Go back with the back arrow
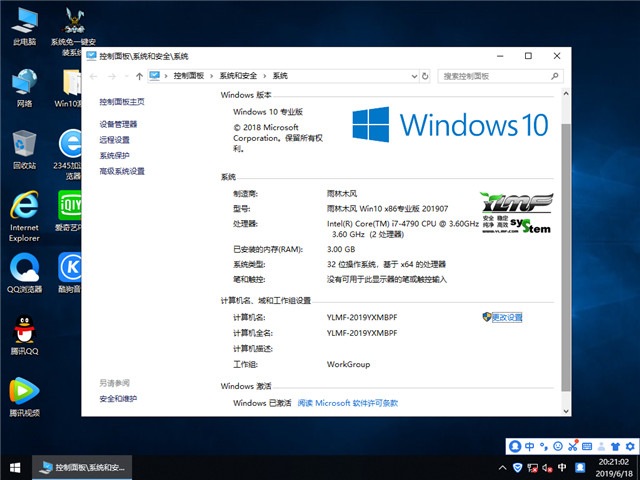This screenshot has width=640, height=480. click(x=94, y=76)
